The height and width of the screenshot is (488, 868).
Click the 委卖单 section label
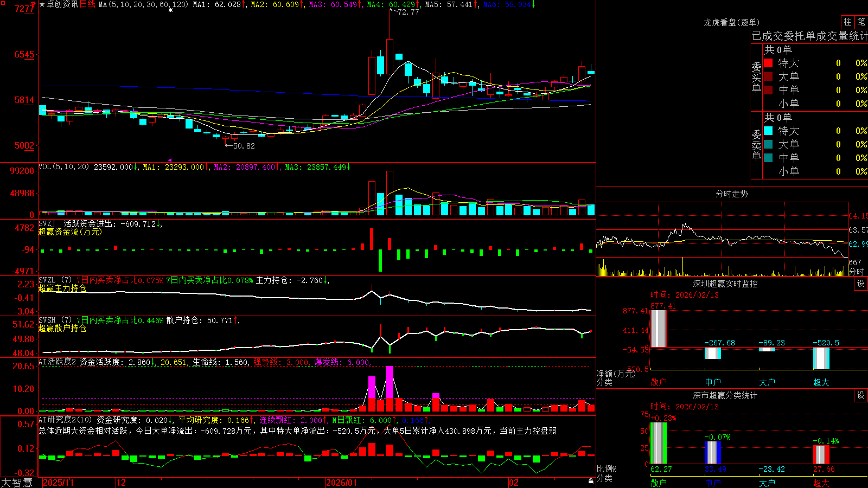(x=756, y=145)
